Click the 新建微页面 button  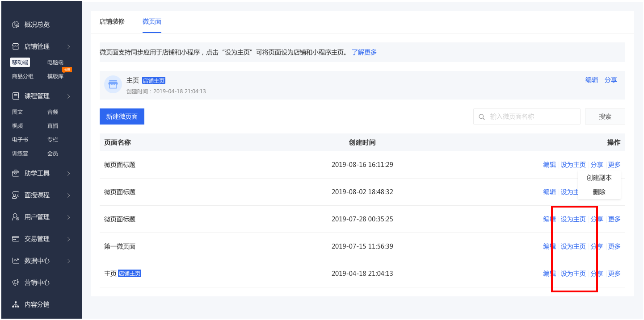pyautogui.click(x=122, y=116)
